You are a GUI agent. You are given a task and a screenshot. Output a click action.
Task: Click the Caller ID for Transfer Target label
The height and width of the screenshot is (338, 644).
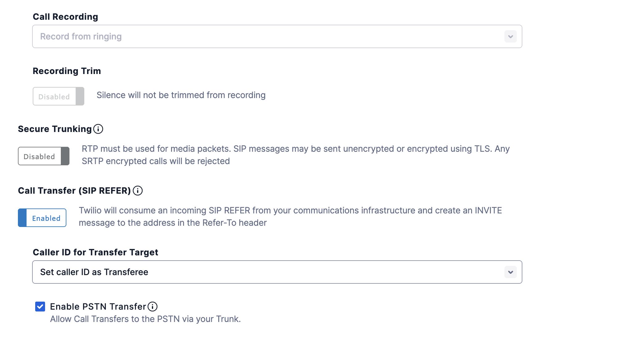coord(95,252)
